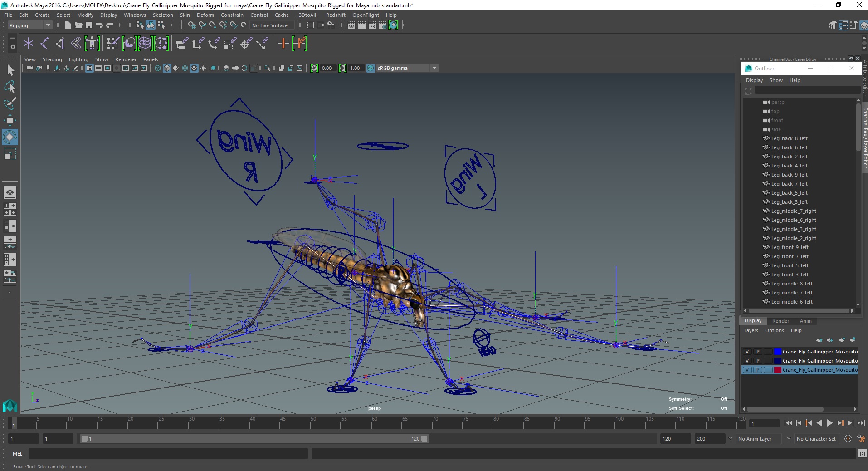Select the Create Locator shelf icon

click(29, 44)
